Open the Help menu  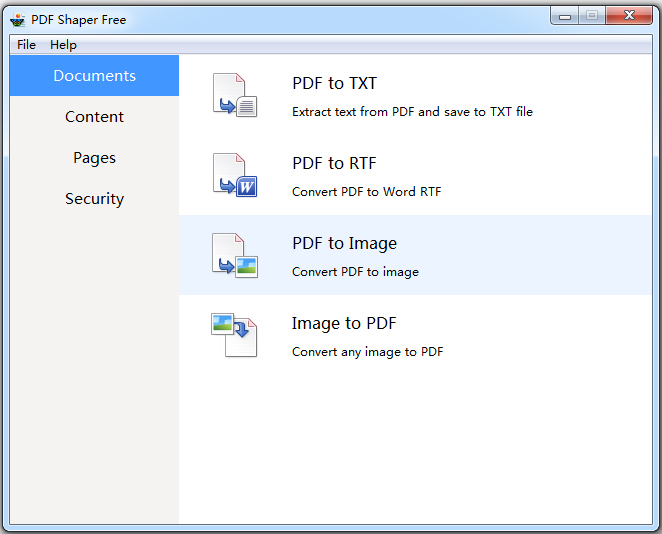click(63, 45)
